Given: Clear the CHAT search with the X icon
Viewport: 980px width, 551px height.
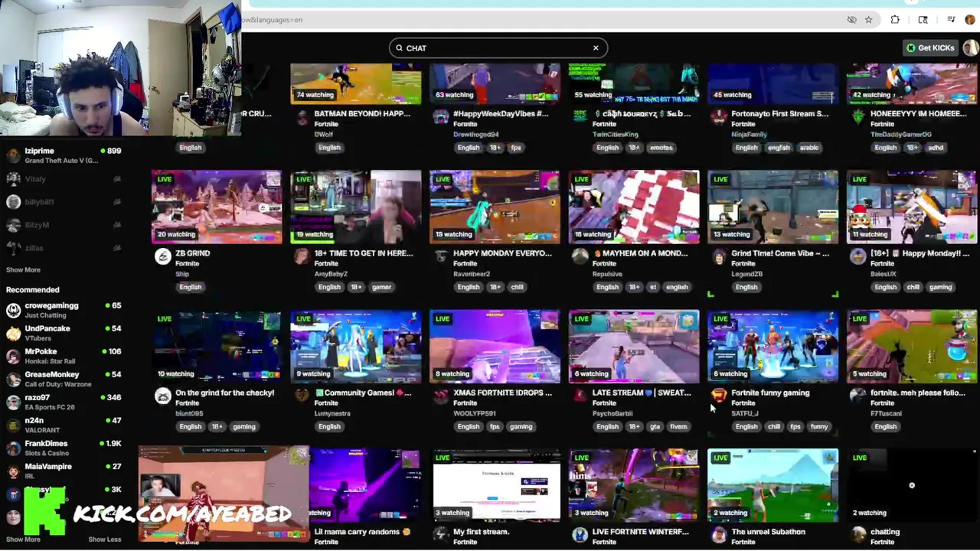Looking at the screenshot, I should click(x=595, y=48).
